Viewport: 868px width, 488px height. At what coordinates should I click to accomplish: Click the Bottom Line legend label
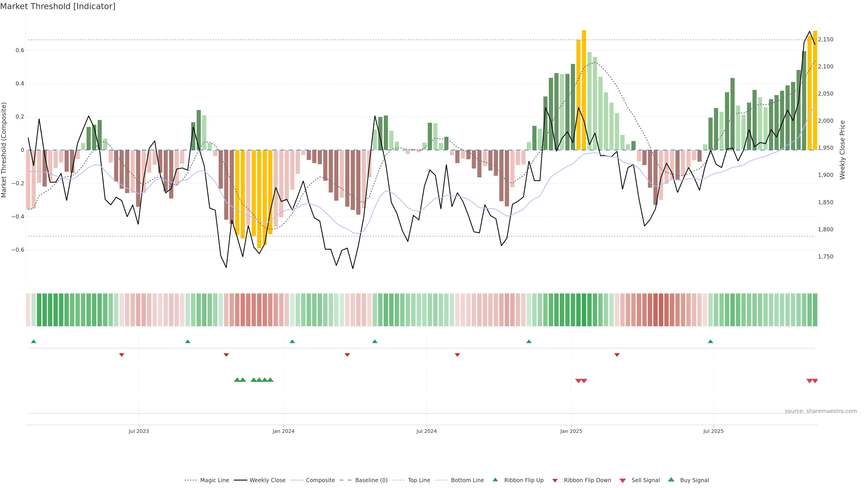[x=467, y=480]
